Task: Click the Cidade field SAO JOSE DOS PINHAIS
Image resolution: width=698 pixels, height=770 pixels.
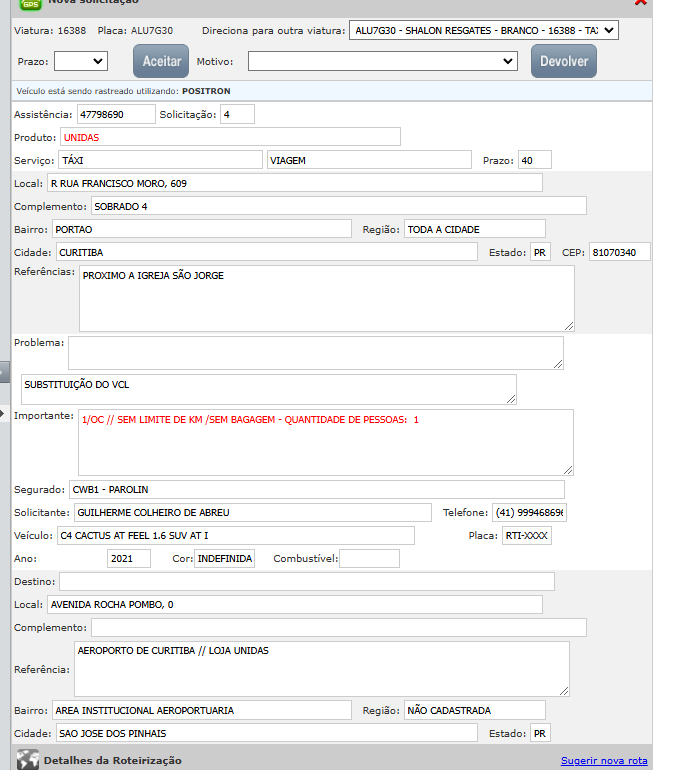Action: point(267,733)
